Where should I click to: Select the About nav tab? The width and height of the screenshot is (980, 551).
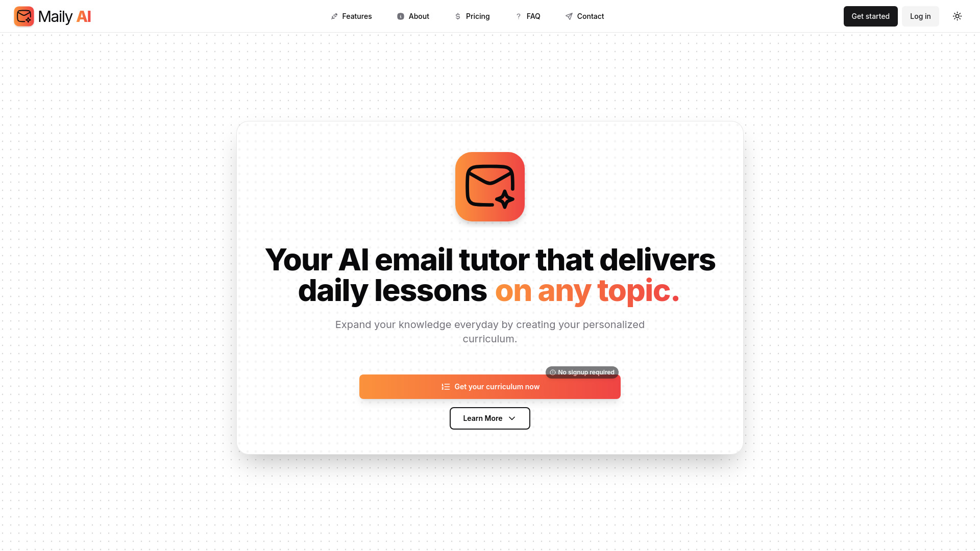[413, 16]
